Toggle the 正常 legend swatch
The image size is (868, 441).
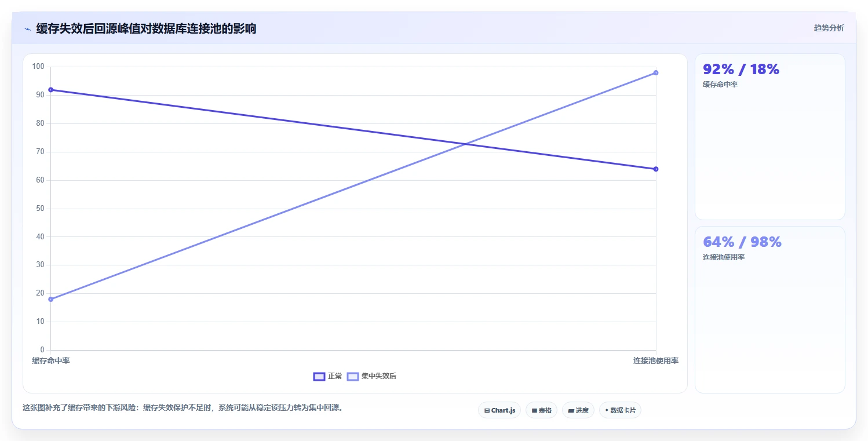tap(319, 377)
